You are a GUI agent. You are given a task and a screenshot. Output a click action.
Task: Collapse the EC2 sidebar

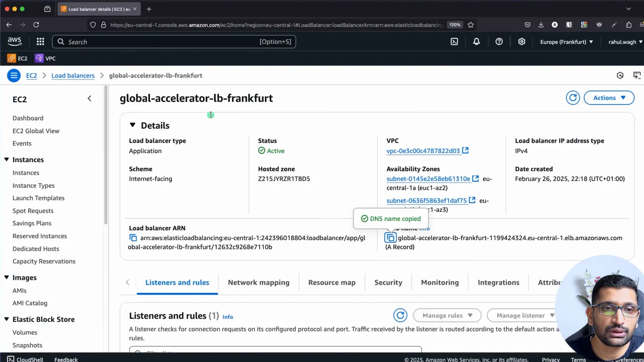pyautogui.click(x=89, y=99)
